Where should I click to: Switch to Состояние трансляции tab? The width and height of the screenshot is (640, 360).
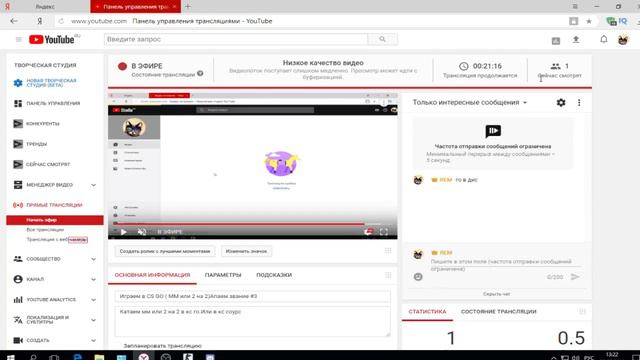498,311
